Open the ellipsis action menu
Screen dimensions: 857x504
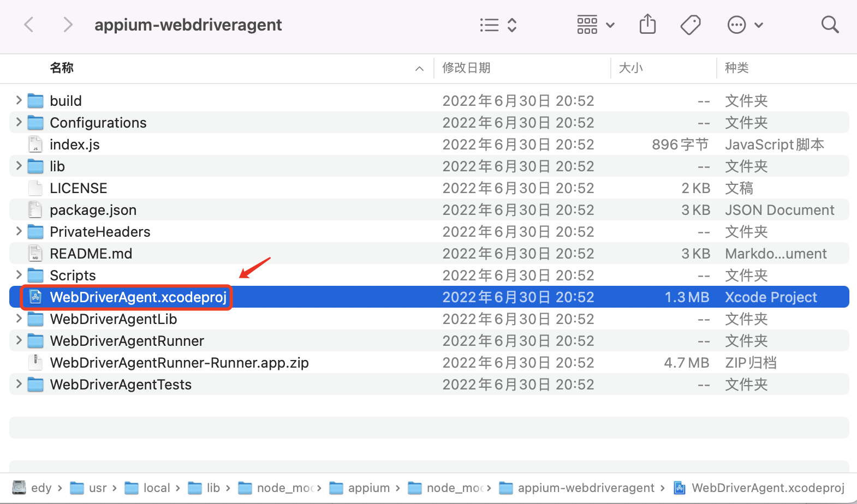tap(745, 25)
